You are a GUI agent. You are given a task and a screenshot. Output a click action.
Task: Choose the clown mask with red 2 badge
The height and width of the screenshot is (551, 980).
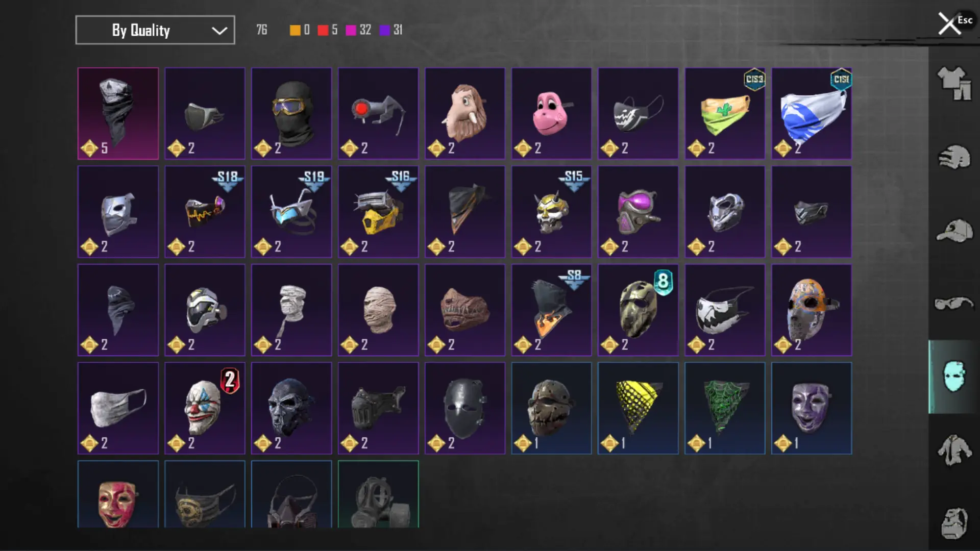point(205,408)
